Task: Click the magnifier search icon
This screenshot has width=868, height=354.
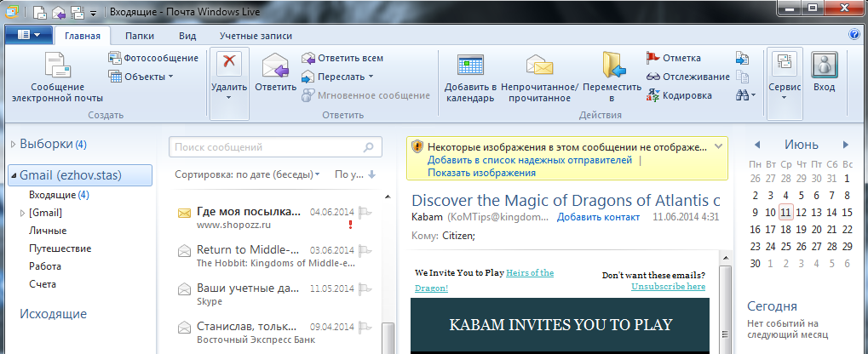Action: tap(368, 147)
